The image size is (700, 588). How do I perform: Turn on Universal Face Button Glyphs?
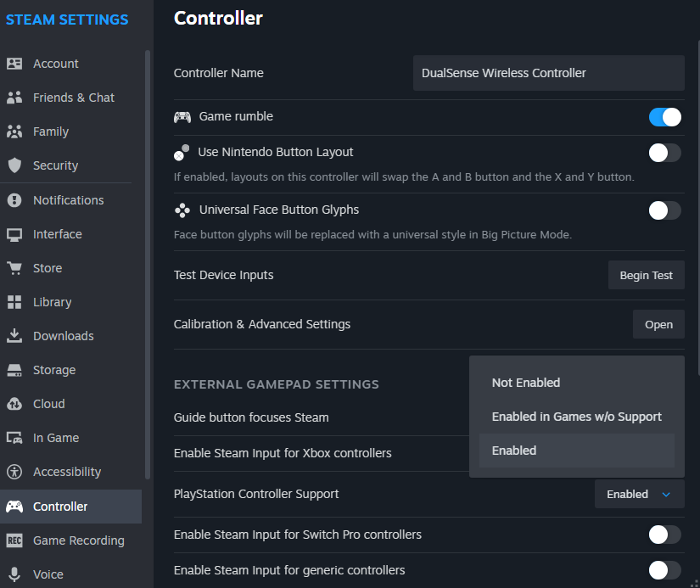[664, 210]
